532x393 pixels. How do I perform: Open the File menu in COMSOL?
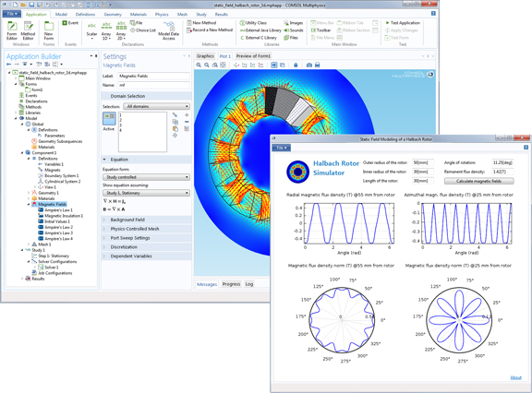pos(12,14)
